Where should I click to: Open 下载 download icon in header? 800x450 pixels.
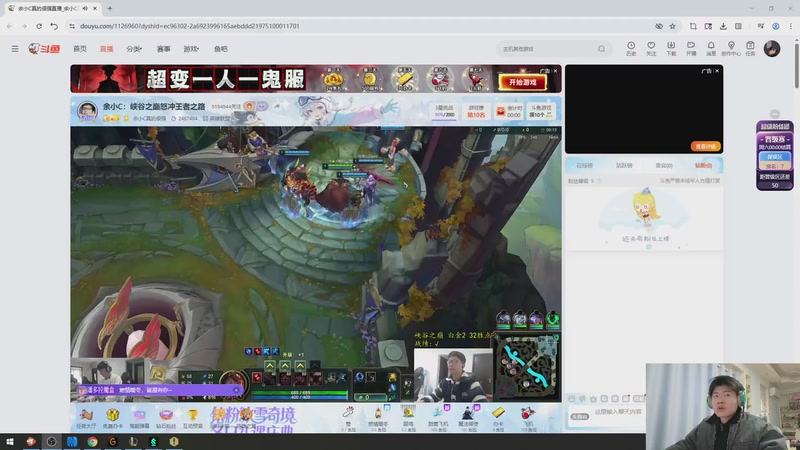(x=671, y=48)
